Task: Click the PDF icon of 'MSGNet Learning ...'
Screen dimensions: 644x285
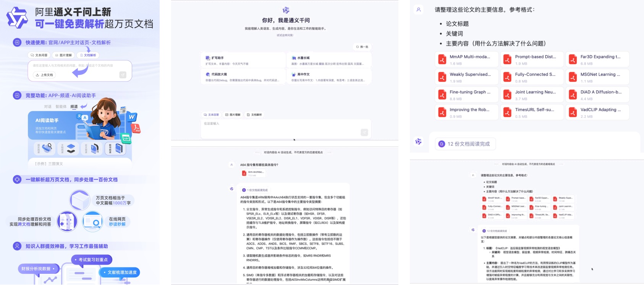Action: coord(573,77)
